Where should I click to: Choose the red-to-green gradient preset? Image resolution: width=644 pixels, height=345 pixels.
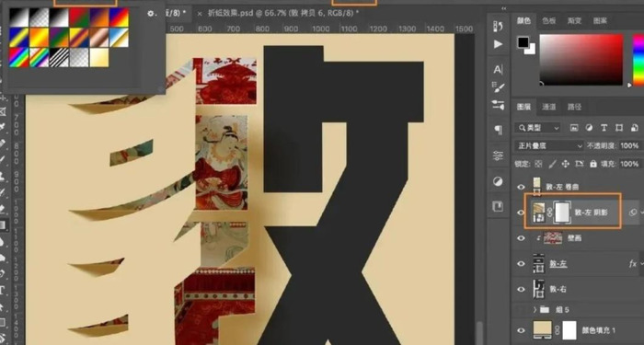point(78,17)
